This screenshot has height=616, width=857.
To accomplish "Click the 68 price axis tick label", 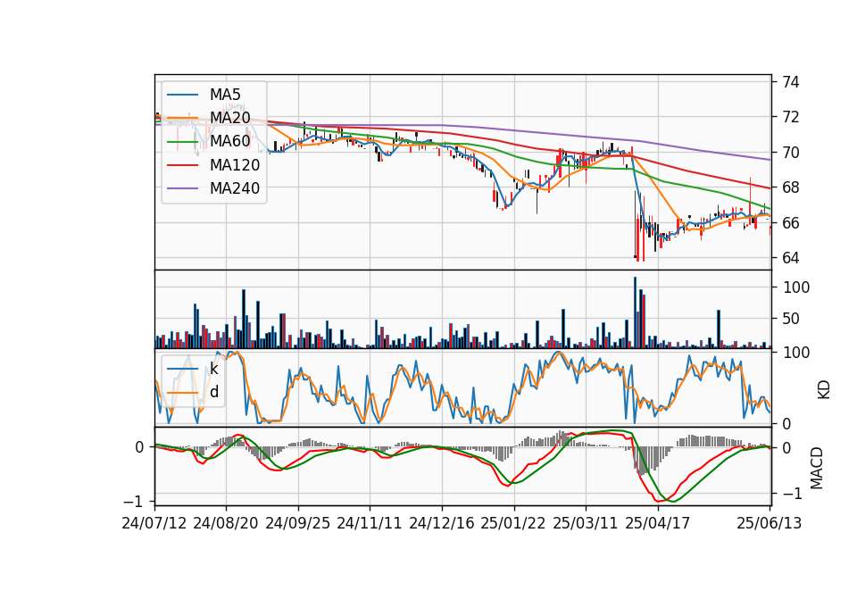I will (x=791, y=187).
